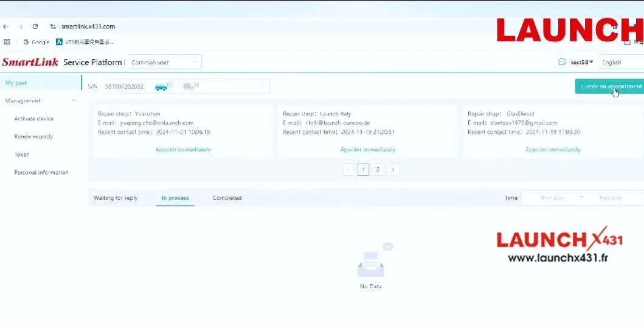The width and height of the screenshot is (644, 326).
Task: Appoint immediately for GlavDiesel shop
Action: [553, 150]
